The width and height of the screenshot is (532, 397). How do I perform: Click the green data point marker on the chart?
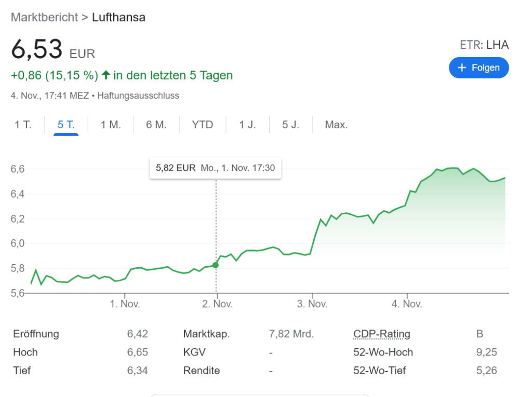(x=216, y=265)
